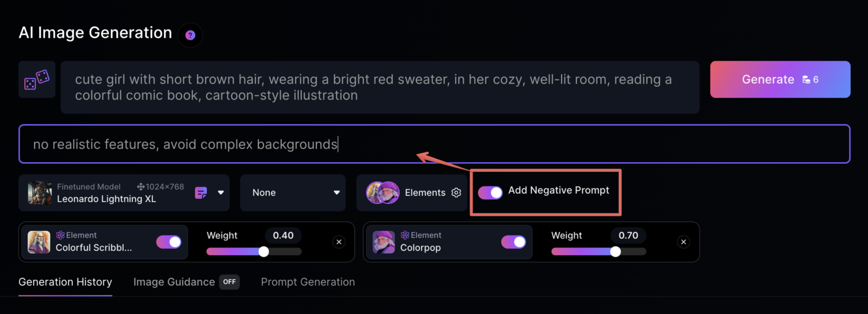Open the None style dropdown

(293, 193)
